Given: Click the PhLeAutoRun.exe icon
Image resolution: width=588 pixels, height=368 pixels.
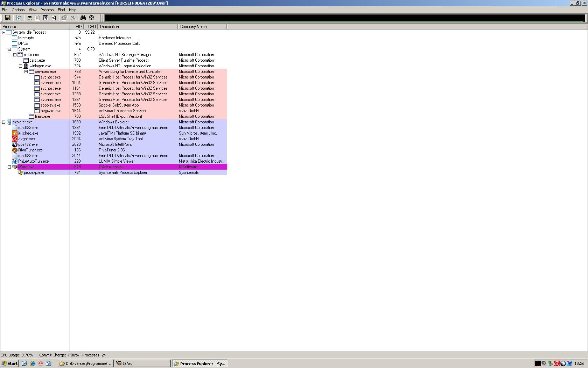Looking at the screenshot, I should [15, 161].
